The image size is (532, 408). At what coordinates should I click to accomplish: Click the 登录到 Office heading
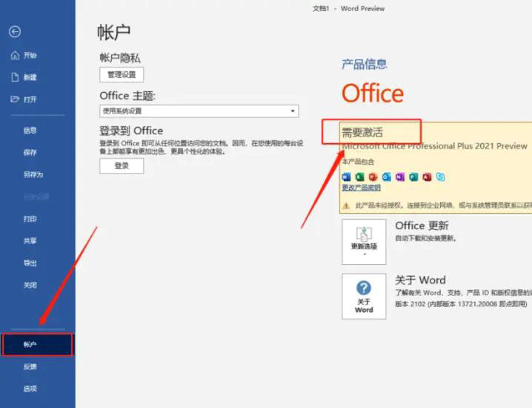131,131
